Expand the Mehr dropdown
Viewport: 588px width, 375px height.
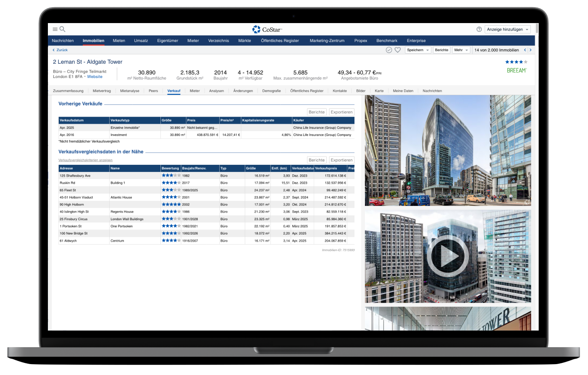(x=461, y=50)
